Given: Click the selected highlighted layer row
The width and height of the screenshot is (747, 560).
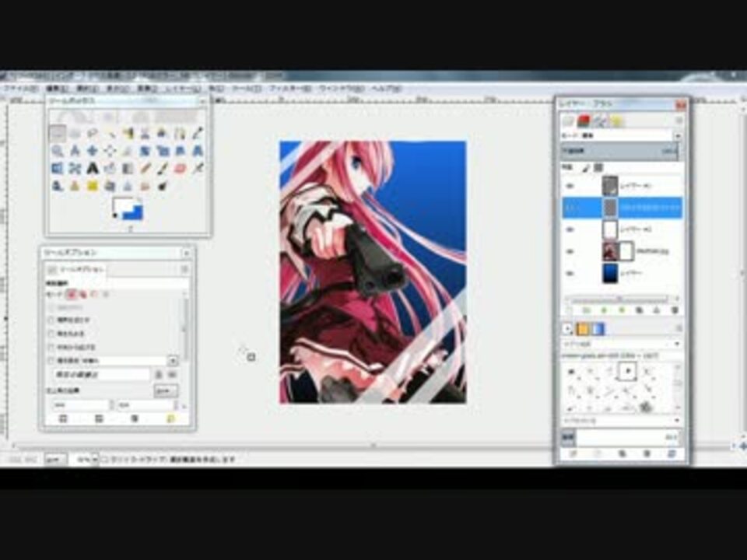Looking at the screenshot, I should point(622,208).
